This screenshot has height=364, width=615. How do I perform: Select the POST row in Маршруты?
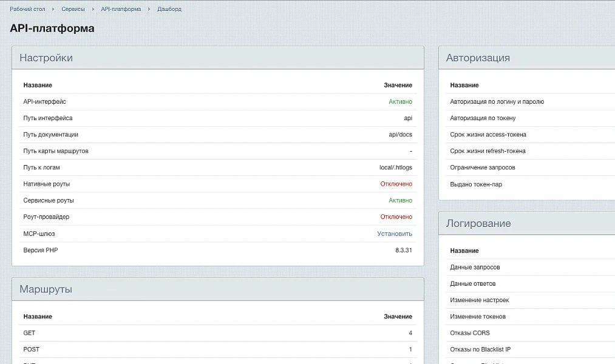(218, 349)
